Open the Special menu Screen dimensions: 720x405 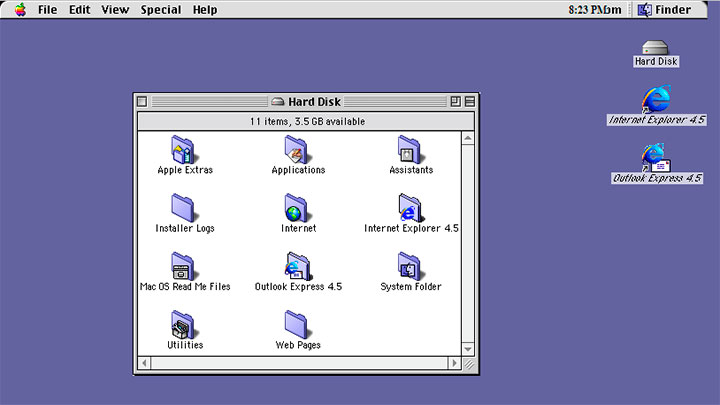pos(161,10)
